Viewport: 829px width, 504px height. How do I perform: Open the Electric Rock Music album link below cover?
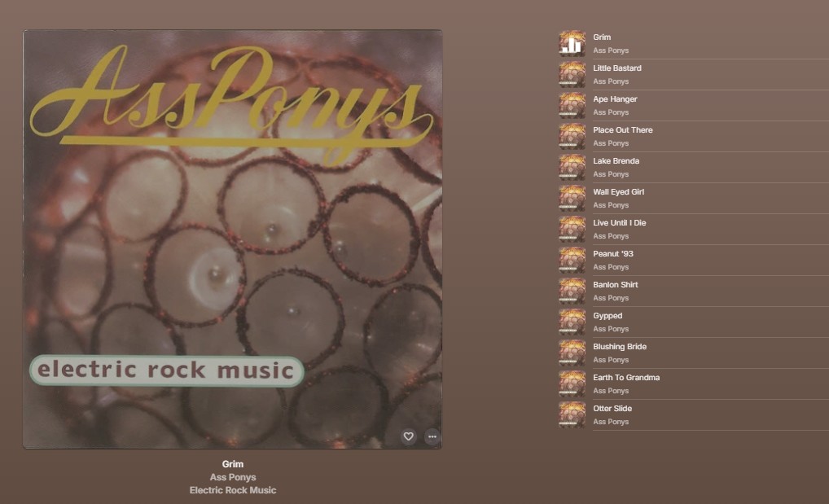[x=233, y=490]
